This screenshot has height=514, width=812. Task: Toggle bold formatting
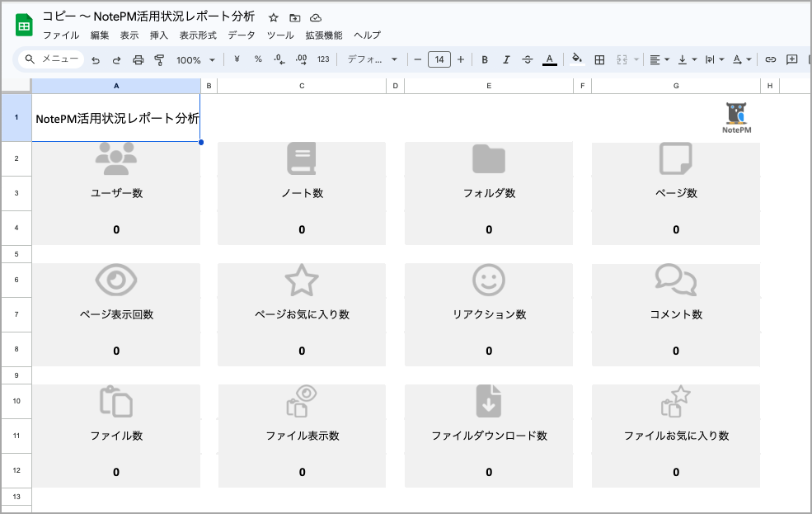pos(485,59)
